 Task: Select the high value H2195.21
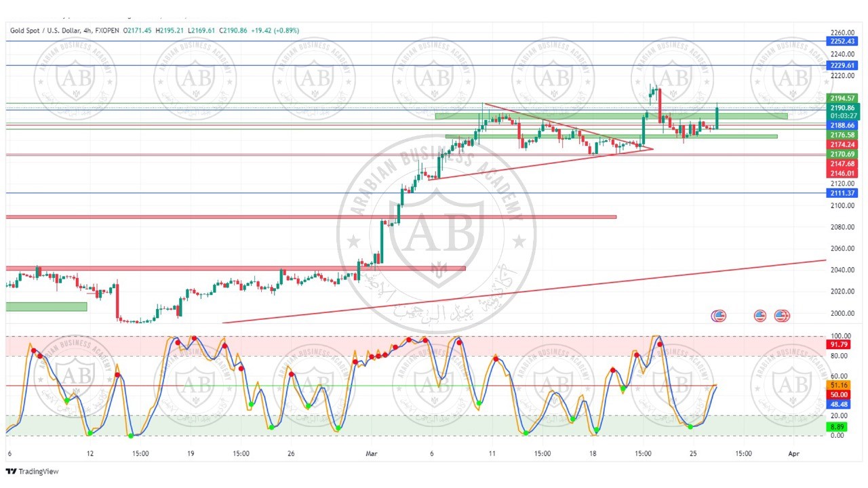tap(171, 30)
